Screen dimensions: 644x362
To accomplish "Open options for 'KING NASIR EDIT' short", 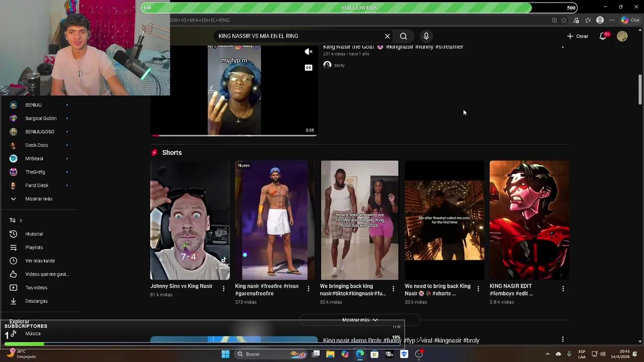I will (563, 289).
